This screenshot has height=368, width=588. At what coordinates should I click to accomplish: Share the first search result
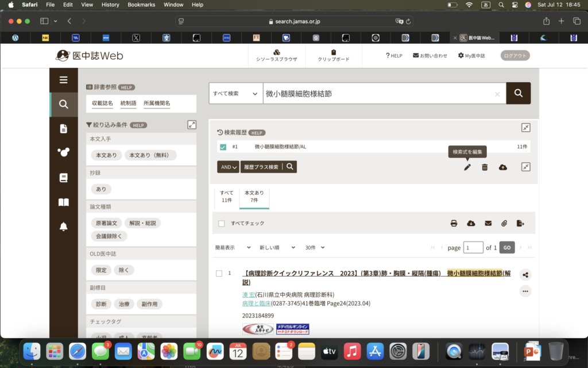coord(525,275)
